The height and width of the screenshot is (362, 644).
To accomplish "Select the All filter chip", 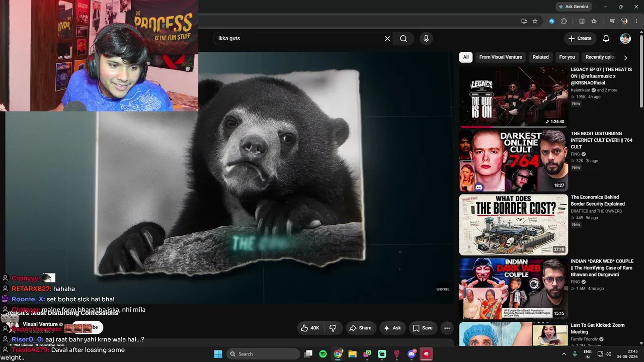I will [x=466, y=57].
